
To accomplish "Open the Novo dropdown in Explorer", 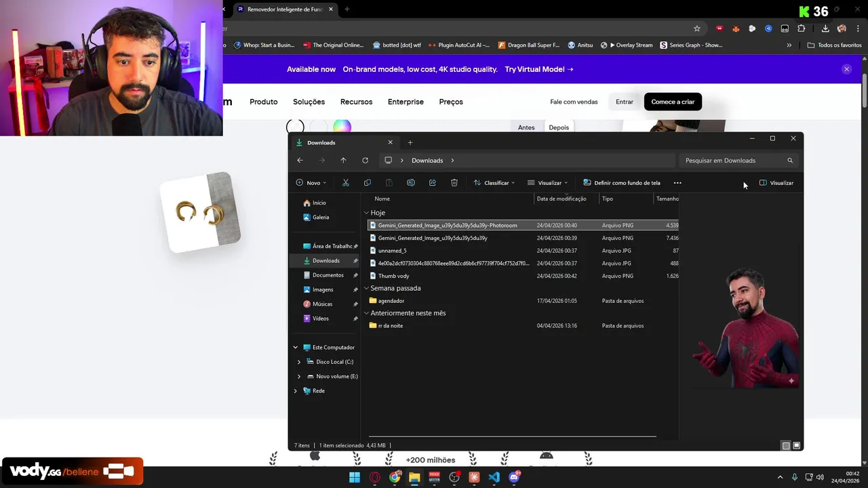I will pos(311,183).
